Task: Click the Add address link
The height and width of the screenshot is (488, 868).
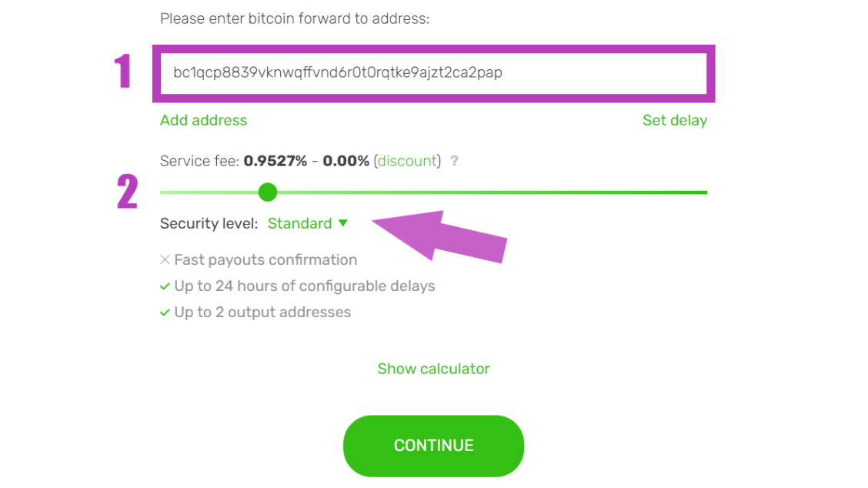Action: click(x=203, y=120)
